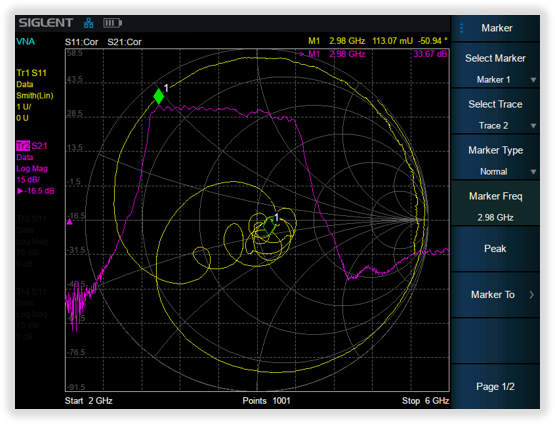The height and width of the screenshot is (424, 555).
Task: Click the SIGLENT logo
Action: [x=46, y=23]
